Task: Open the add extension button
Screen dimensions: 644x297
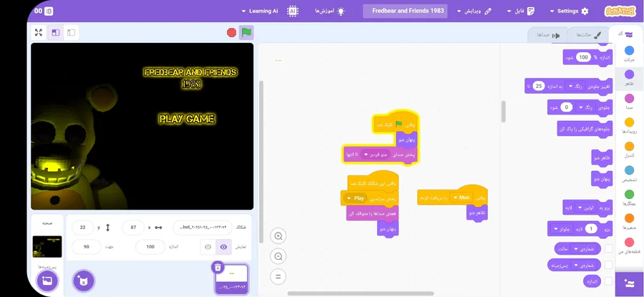Action: click(x=629, y=283)
